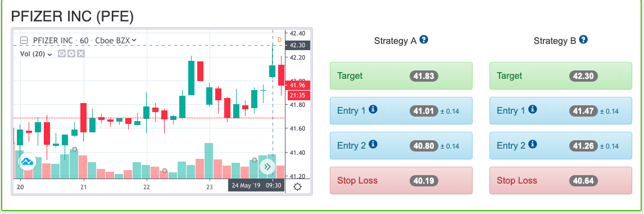
Task: Jump to latest bar with double-arrow button
Action: 267,167
